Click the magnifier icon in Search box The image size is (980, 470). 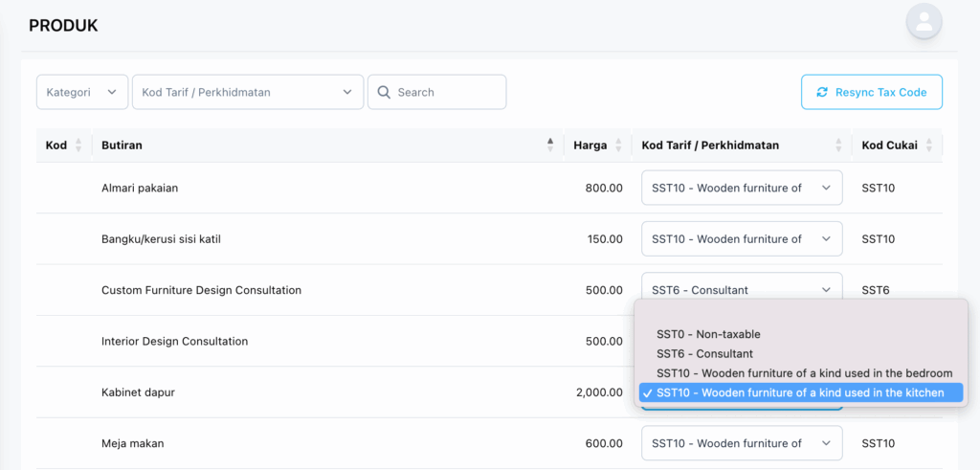(385, 93)
